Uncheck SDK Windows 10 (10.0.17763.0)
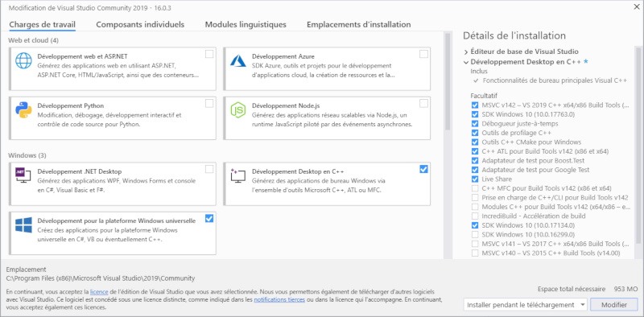644x317 pixels. [475, 114]
